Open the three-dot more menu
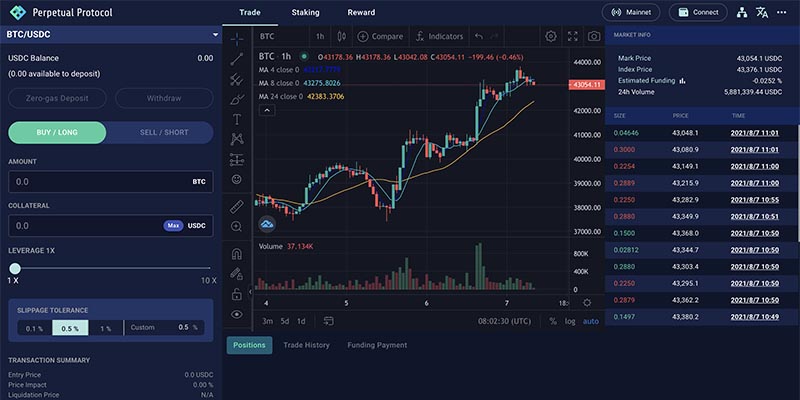Screen dimensions: 800x400 click(x=782, y=13)
